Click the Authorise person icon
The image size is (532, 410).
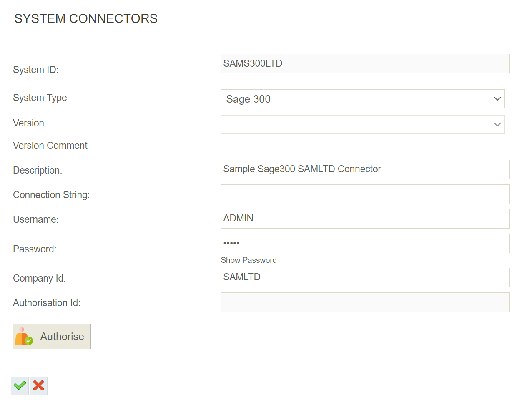[x=23, y=336]
